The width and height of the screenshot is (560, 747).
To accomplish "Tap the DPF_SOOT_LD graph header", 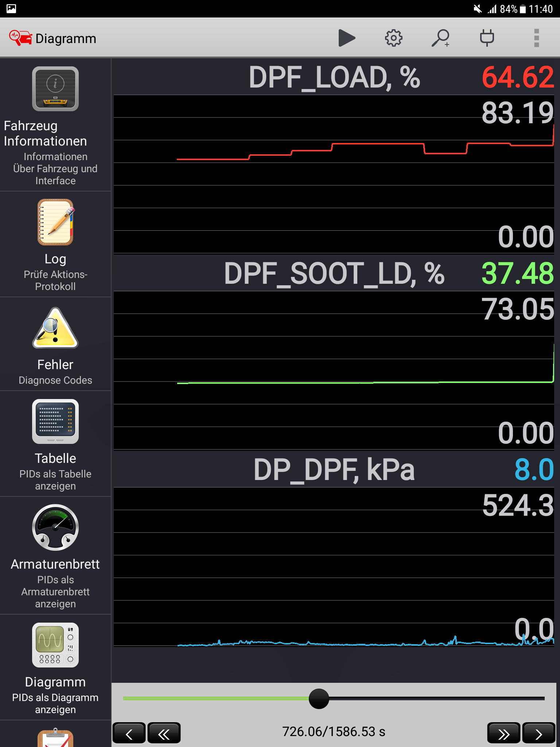I will click(334, 274).
